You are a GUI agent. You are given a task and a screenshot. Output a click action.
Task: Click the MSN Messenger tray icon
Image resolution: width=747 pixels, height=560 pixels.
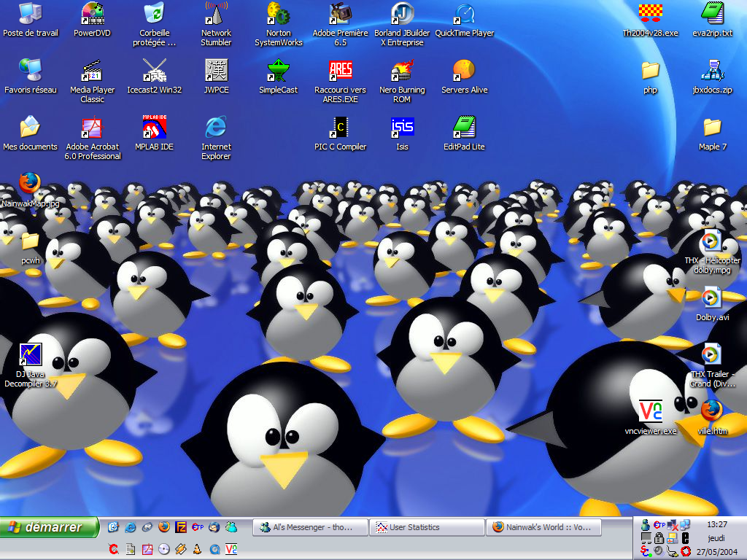point(646,525)
